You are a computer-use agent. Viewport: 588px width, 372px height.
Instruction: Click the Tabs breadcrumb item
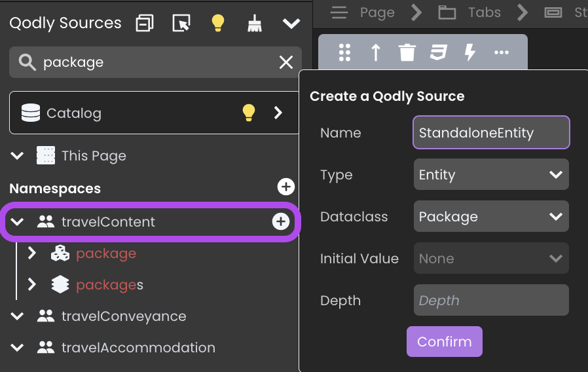(x=485, y=12)
